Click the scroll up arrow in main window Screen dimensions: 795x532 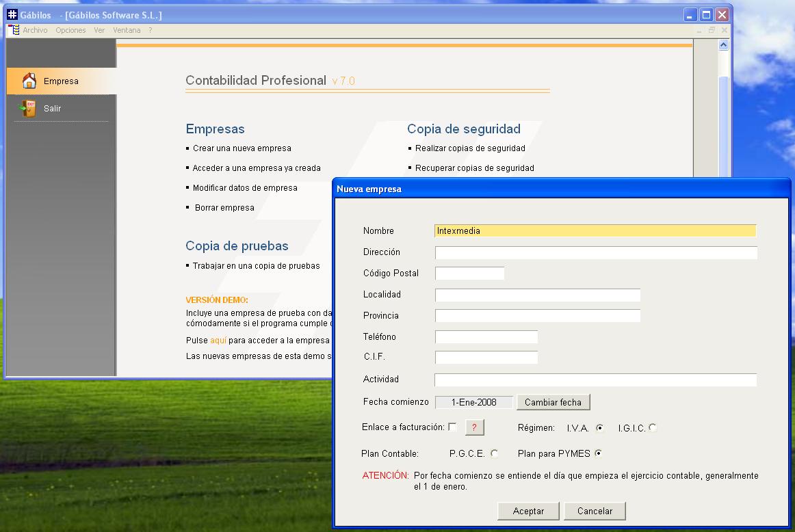[724, 45]
